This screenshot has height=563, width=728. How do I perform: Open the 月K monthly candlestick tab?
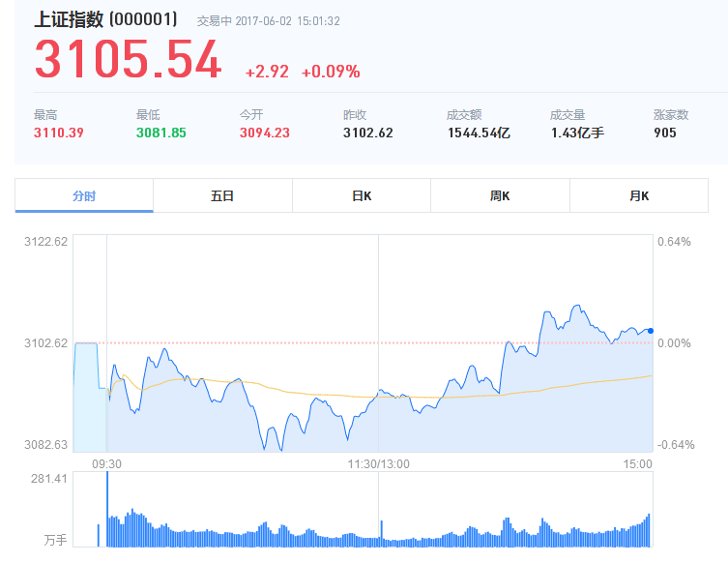point(639,195)
